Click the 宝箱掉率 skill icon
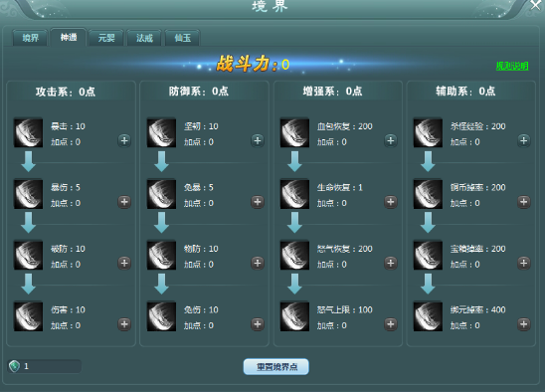 pos(428,256)
